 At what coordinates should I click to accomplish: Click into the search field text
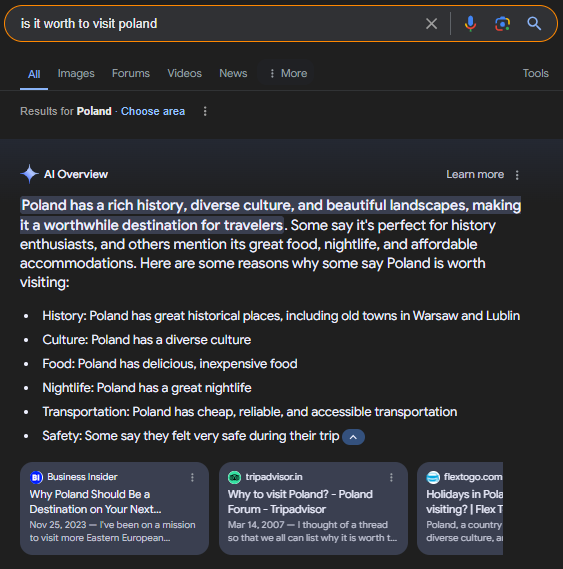(89, 24)
